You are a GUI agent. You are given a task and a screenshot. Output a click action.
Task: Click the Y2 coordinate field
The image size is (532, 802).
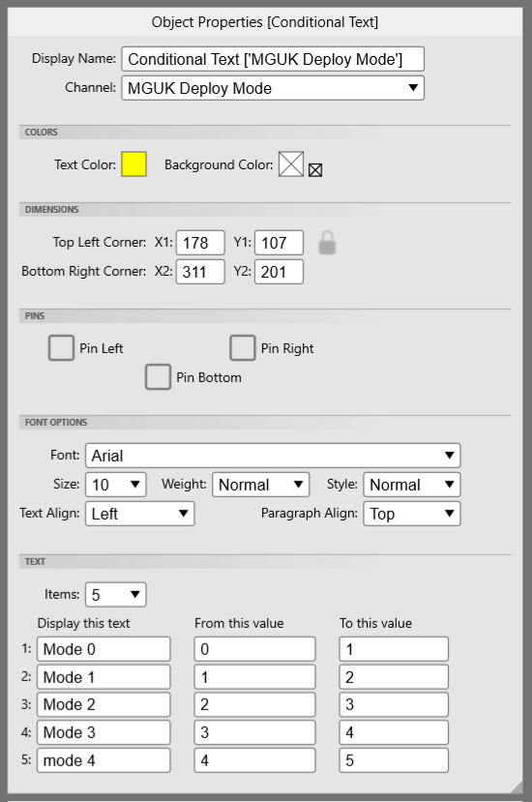279,272
